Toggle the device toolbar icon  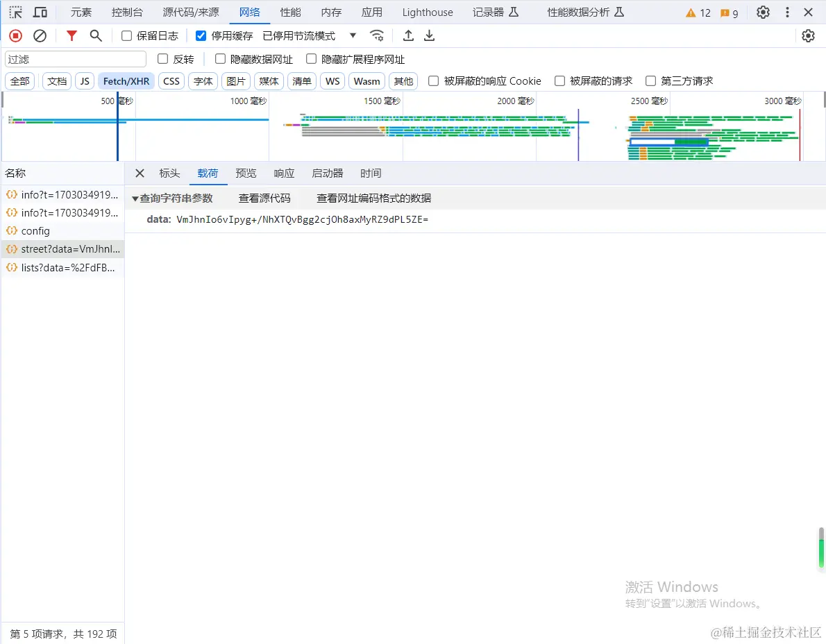40,12
